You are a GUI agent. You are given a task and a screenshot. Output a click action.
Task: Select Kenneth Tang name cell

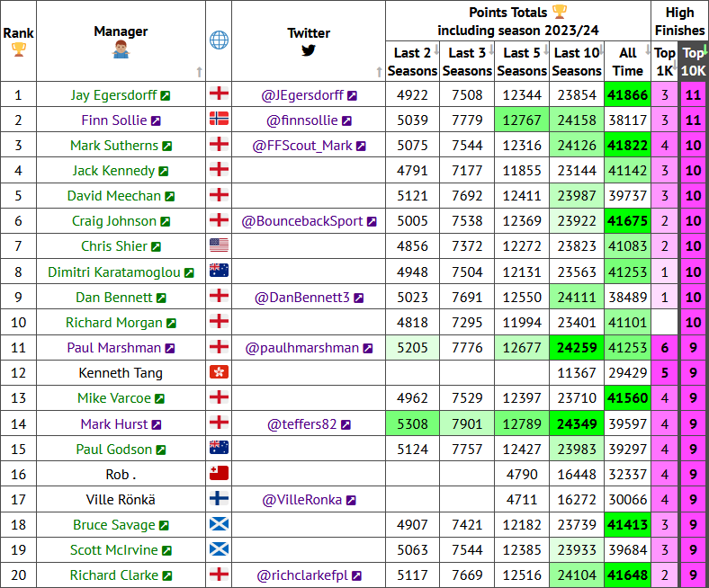(x=121, y=373)
